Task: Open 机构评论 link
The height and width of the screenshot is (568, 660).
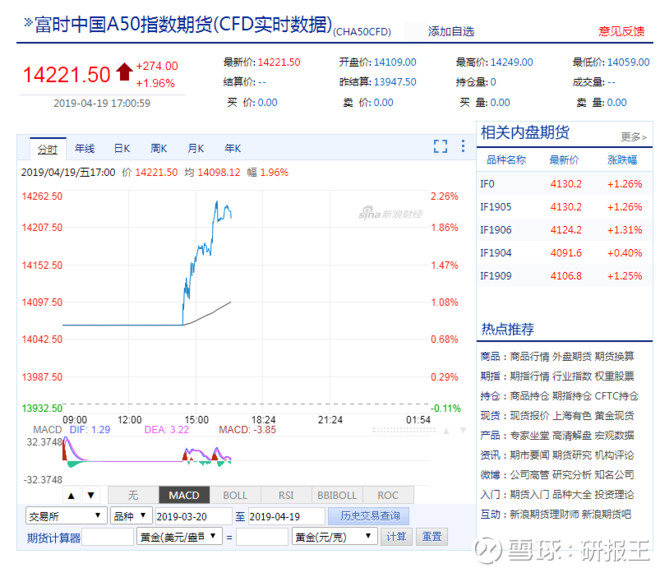Action: (x=614, y=455)
